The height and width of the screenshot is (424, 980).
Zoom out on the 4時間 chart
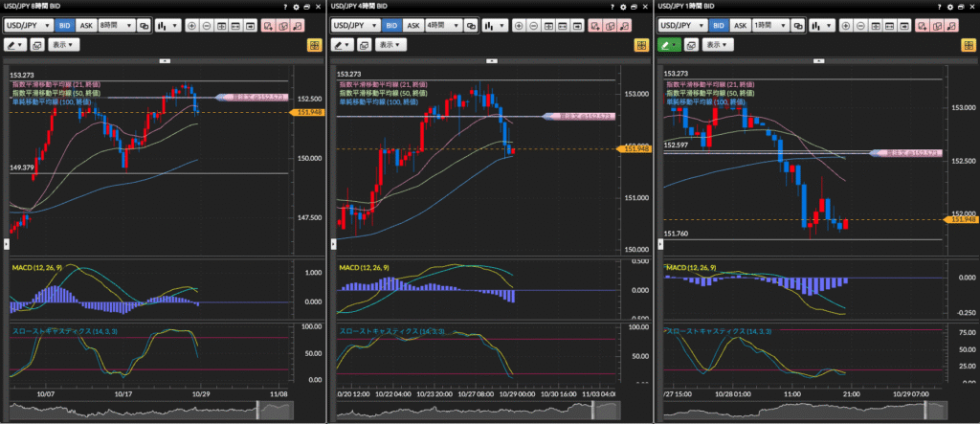click(x=535, y=26)
